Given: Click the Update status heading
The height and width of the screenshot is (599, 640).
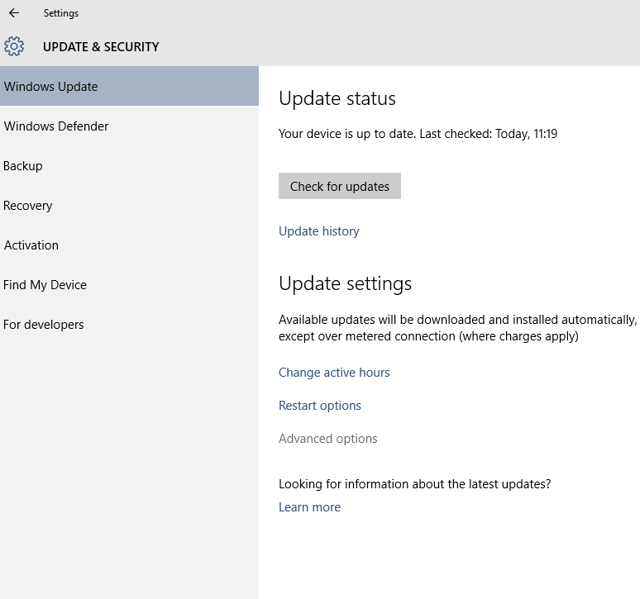Looking at the screenshot, I should (337, 98).
